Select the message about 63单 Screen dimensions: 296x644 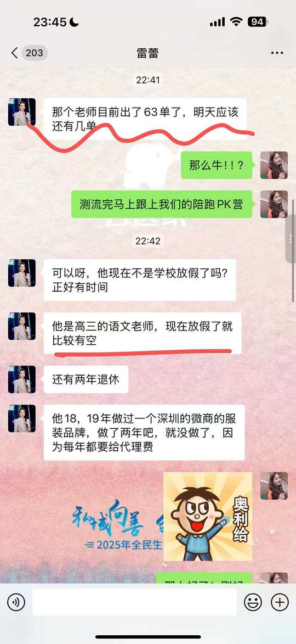pos(145,119)
